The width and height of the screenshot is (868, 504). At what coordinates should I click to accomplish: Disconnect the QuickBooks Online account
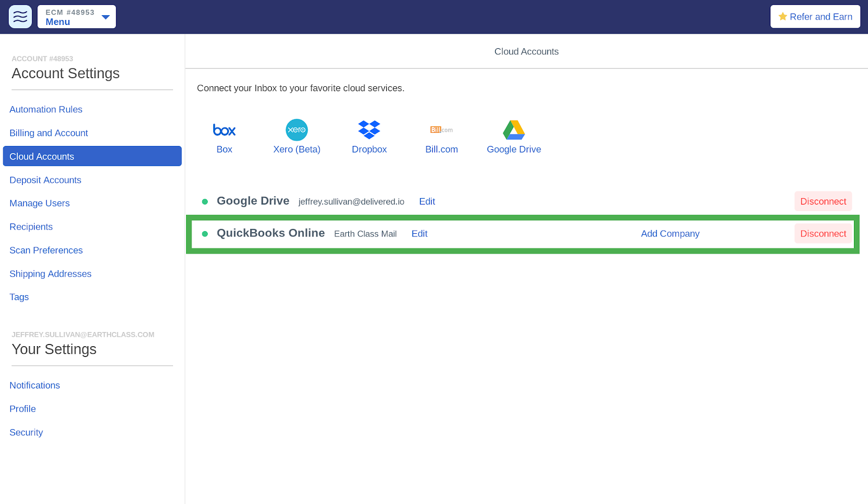pyautogui.click(x=823, y=234)
